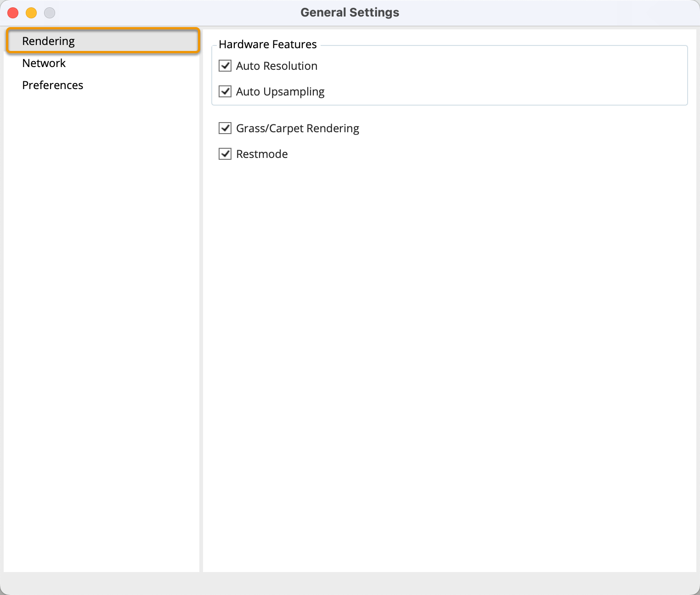Click the Grass/Carpet Rendering label

tap(297, 128)
